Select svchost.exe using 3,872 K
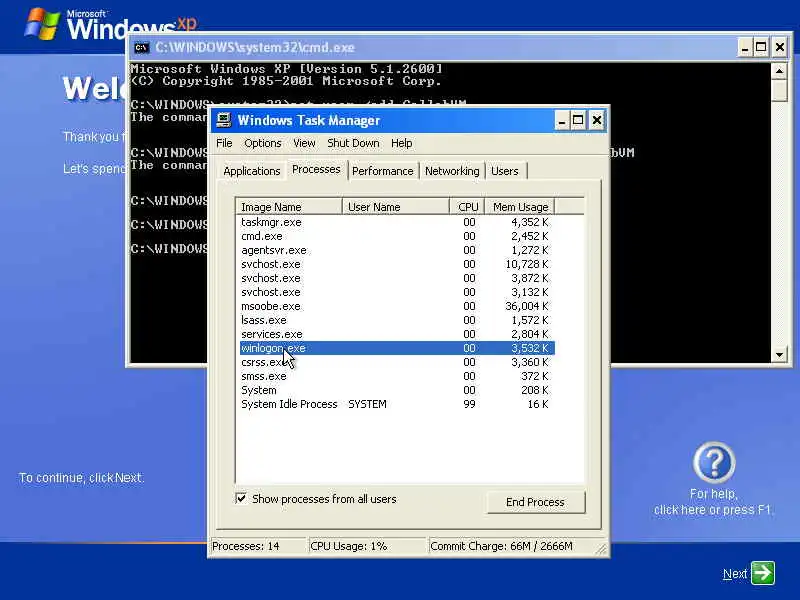Screen dimensions: 800x600 point(397,278)
